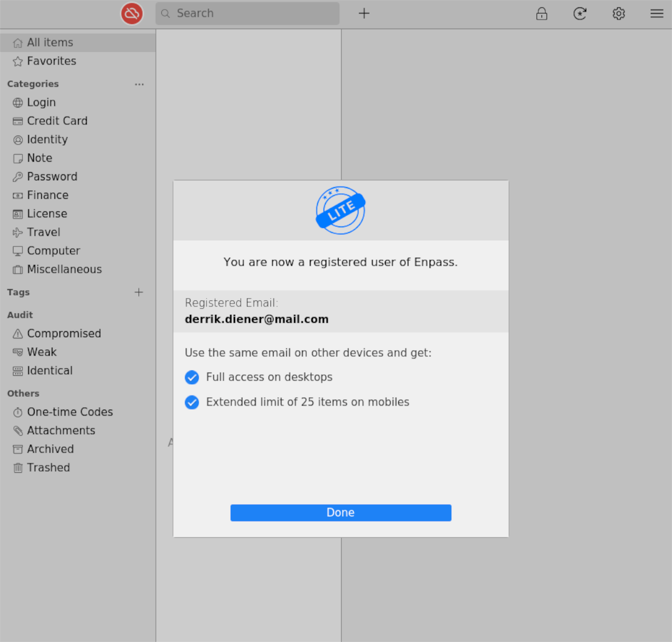Select the Credit Card category
The width and height of the screenshot is (672, 642).
tap(57, 120)
